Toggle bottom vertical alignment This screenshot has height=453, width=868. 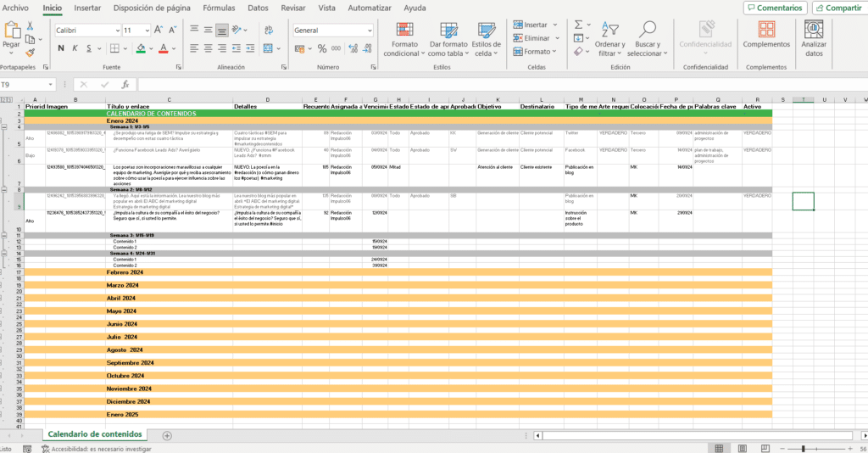(x=222, y=30)
